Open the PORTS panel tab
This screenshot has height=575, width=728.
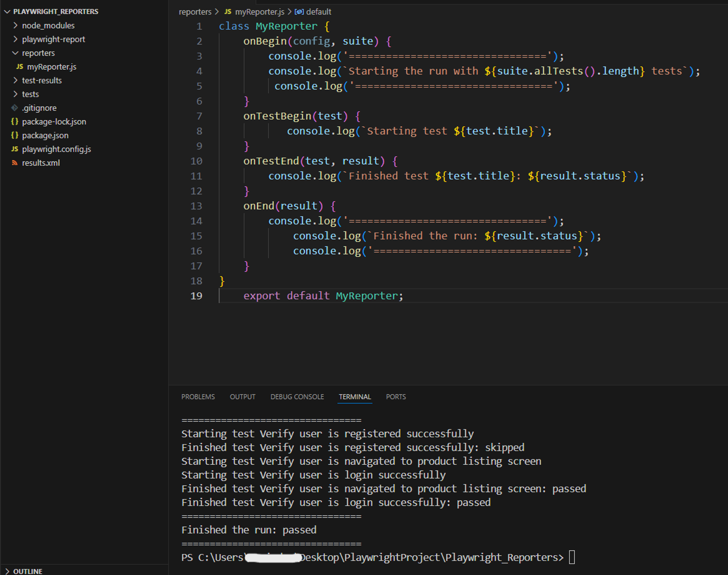coord(396,397)
